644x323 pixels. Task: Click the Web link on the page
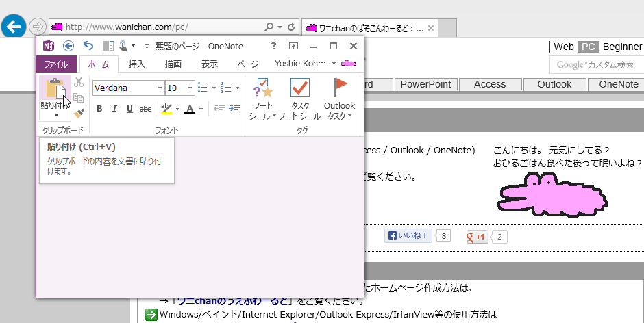[x=563, y=47]
